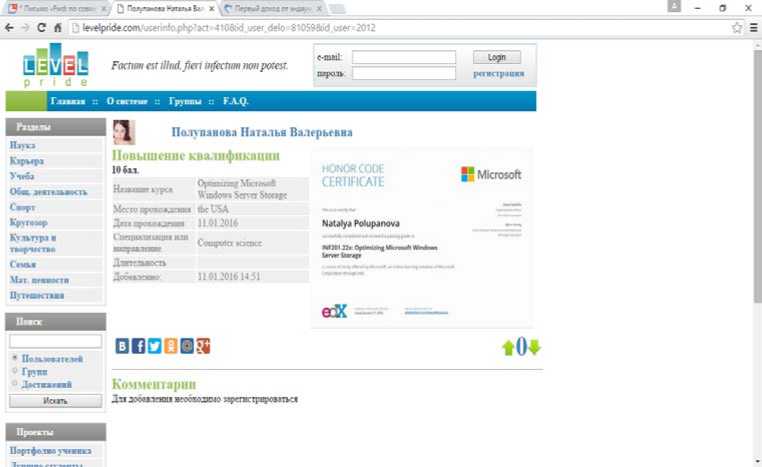Click the Комментарии heading
This screenshot has width=762, height=467.
(154, 384)
